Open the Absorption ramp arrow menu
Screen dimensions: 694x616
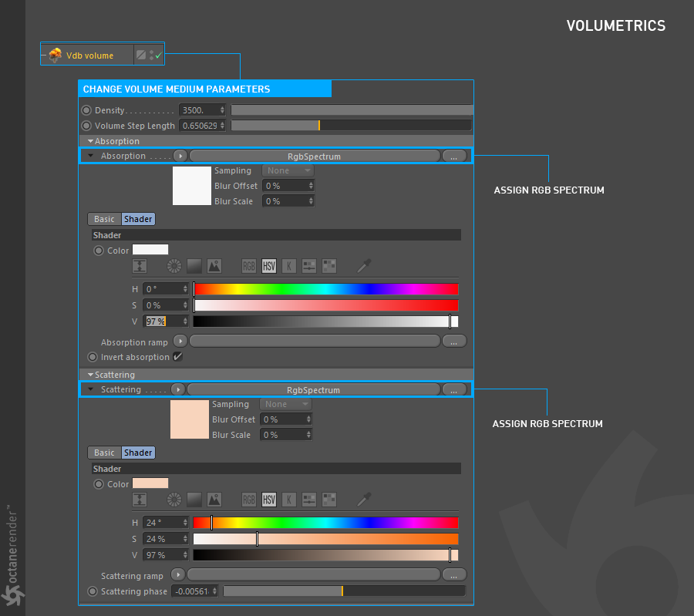click(180, 342)
